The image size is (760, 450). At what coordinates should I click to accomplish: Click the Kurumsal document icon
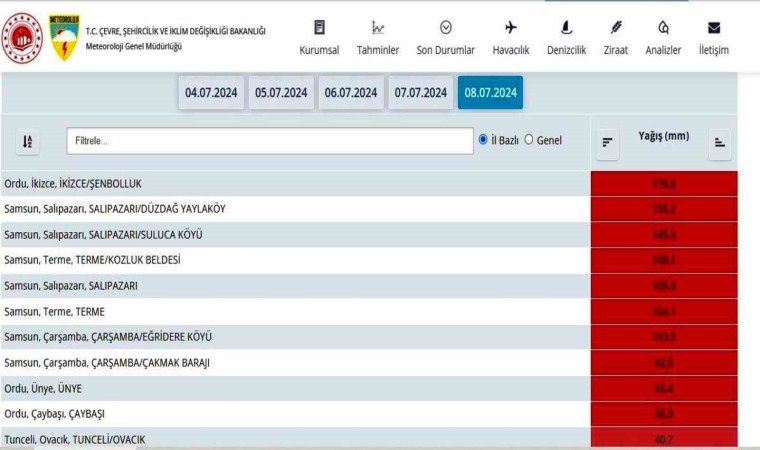pyautogui.click(x=319, y=28)
